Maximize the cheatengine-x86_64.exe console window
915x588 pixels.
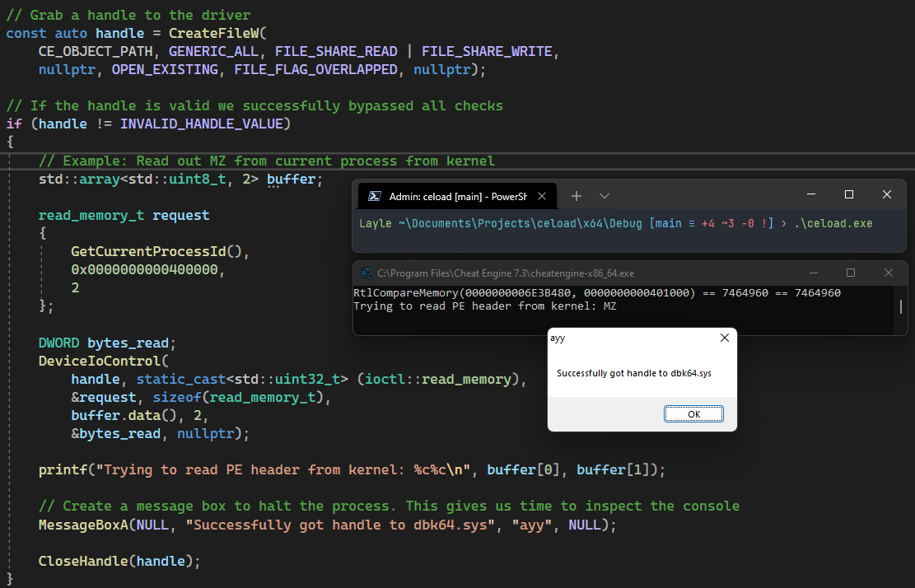point(851,273)
